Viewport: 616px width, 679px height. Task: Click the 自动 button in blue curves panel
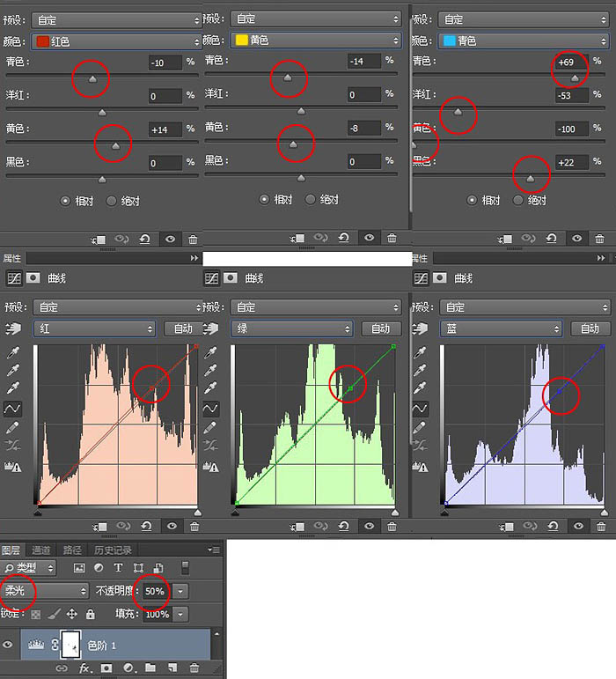590,328
